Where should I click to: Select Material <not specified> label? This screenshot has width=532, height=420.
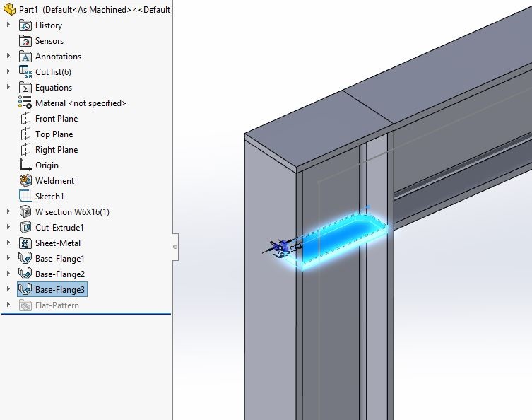(81, 103)
